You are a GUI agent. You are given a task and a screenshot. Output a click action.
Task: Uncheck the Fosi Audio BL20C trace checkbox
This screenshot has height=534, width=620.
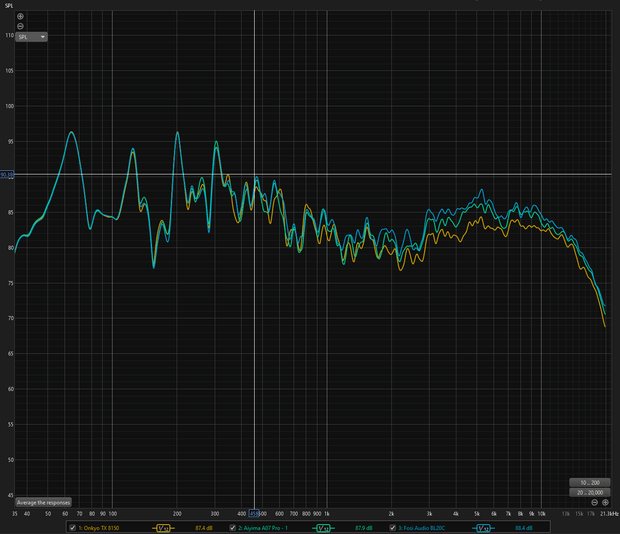coord(393,528)
